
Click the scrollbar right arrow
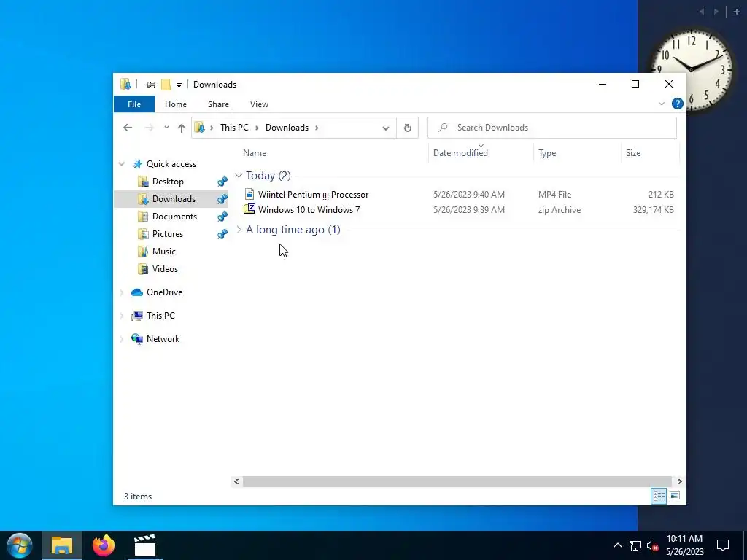[679, 481]
